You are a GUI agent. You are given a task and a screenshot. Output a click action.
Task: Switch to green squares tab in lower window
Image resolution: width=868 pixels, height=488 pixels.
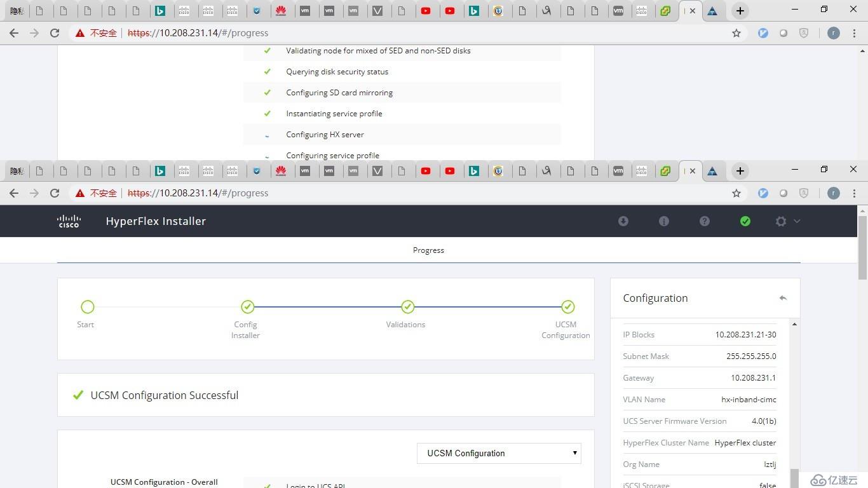pyautogui.click(x=665, y=171)
